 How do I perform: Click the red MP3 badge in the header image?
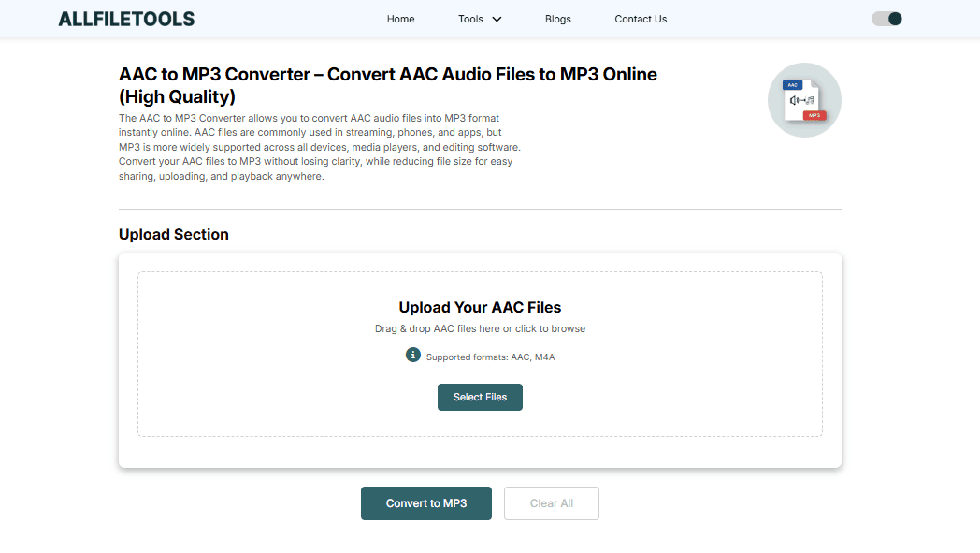[814, 115]
